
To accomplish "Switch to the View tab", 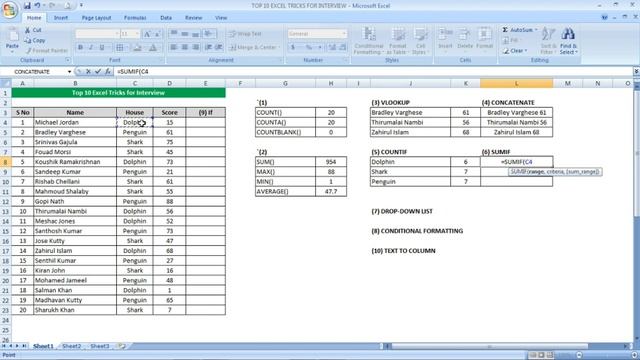I will coord(221,18).
